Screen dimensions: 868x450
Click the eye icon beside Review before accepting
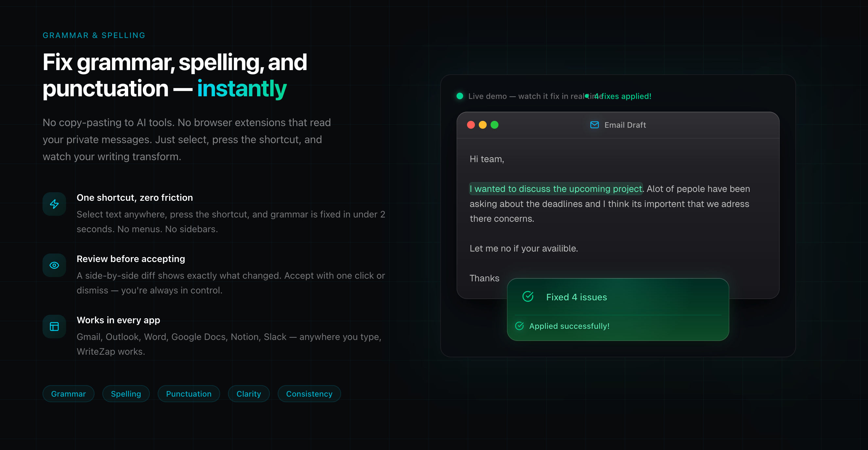click(x=54, y=265)
